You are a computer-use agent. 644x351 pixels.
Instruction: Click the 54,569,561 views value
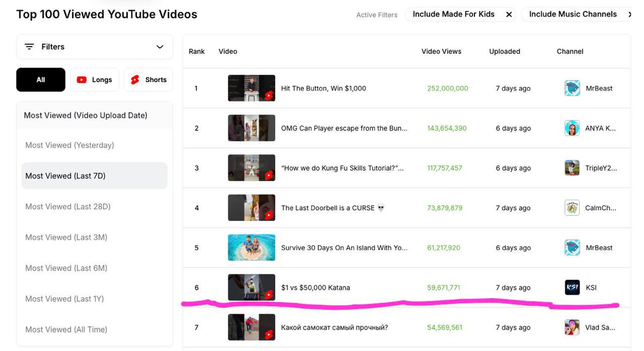click(445, 327)
